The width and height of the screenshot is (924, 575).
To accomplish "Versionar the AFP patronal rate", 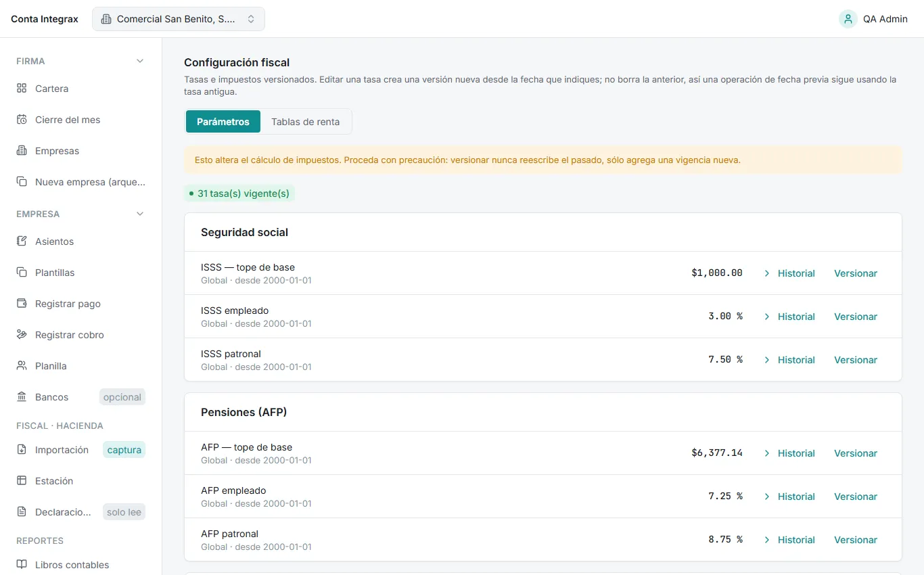I will (x=856, y=540).
